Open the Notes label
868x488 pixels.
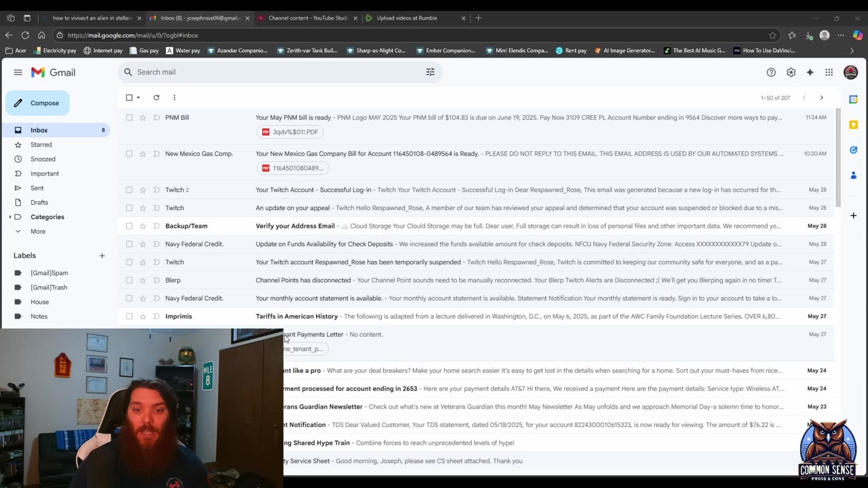click(39, 317)
